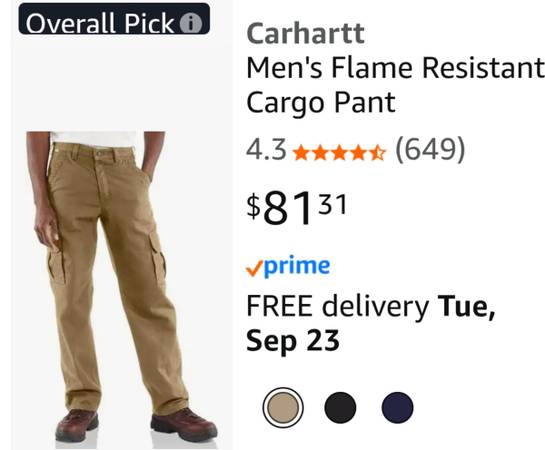This screenshot has width=545, height=450.
Task: Click the Sep 23 delivery date
Action: point(293,341)
